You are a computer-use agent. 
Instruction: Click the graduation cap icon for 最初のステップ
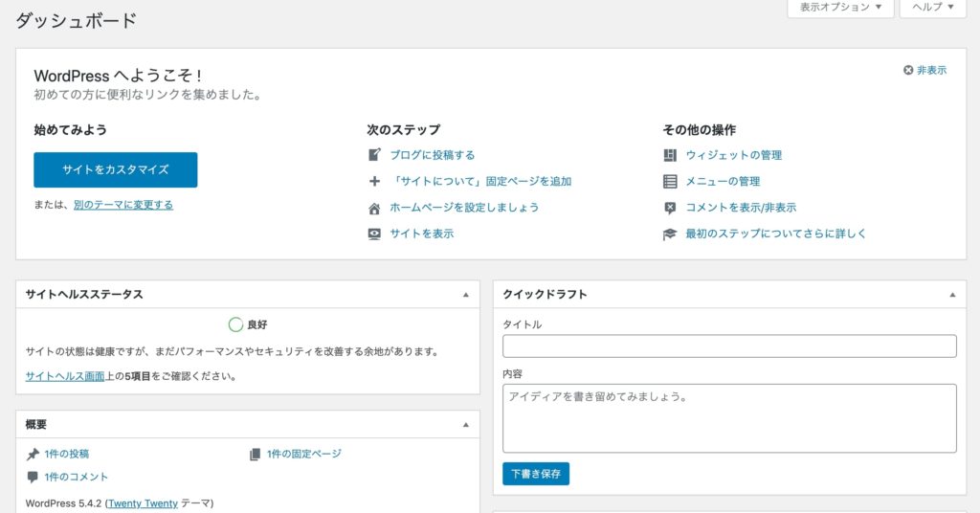pos(670,234)
